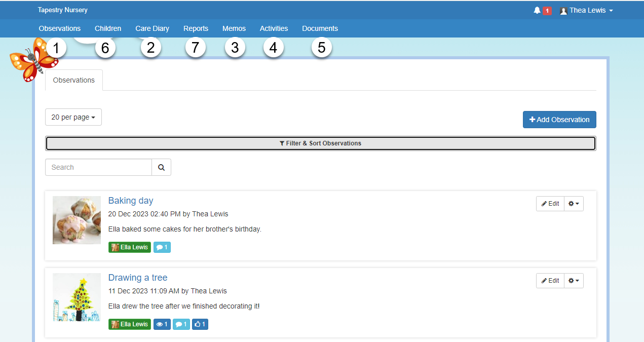Click into the Search input field
Viewport: 644px width, 342px height.
[98, 167]
